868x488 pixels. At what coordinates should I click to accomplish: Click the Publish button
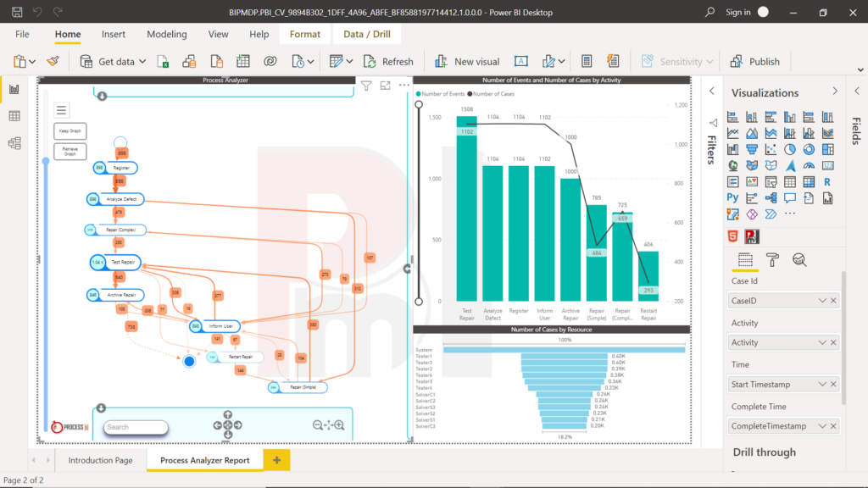pyautogui.click(x=756, y=61)
